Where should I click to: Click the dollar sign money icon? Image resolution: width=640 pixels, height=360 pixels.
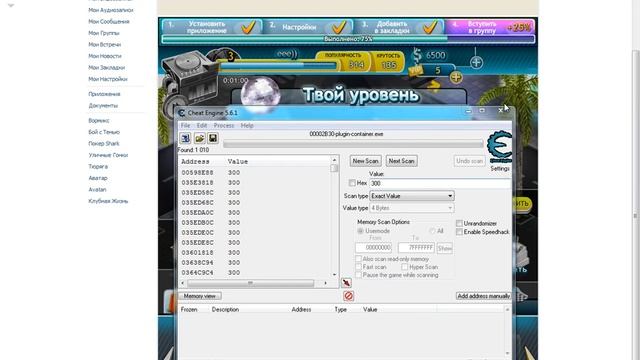click(x=417, y=56)
